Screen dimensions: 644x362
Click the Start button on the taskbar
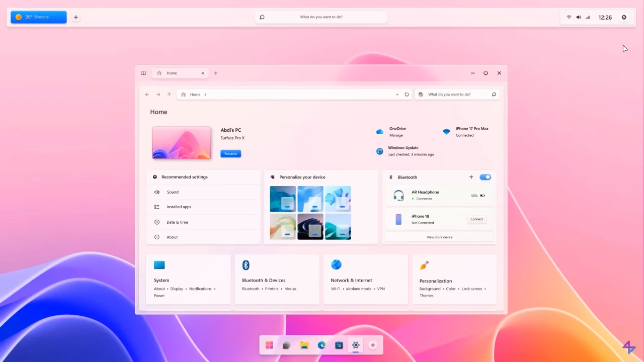click(269, 345)
